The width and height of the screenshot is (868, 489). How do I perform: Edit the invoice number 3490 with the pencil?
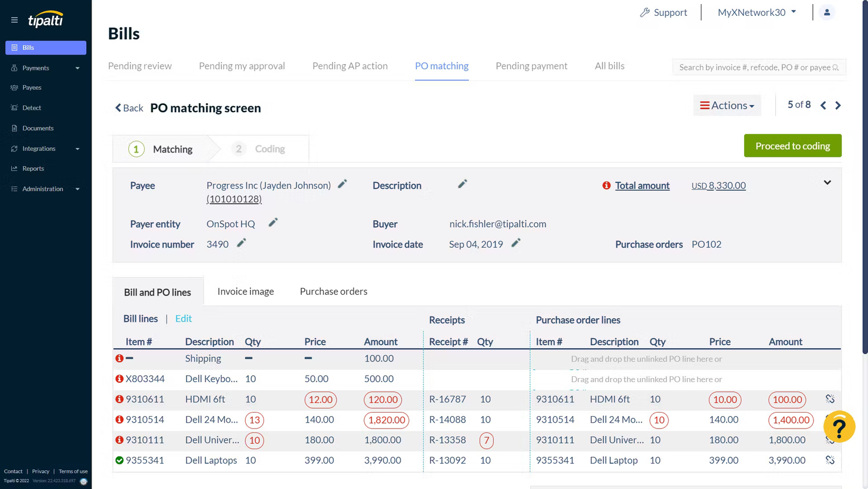(x=242, y=243)
